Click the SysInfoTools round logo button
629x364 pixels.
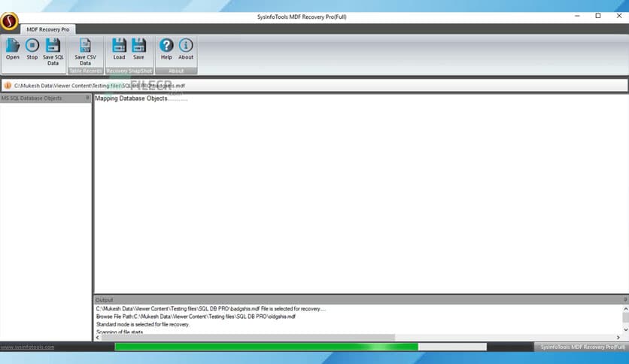[9, 21]
